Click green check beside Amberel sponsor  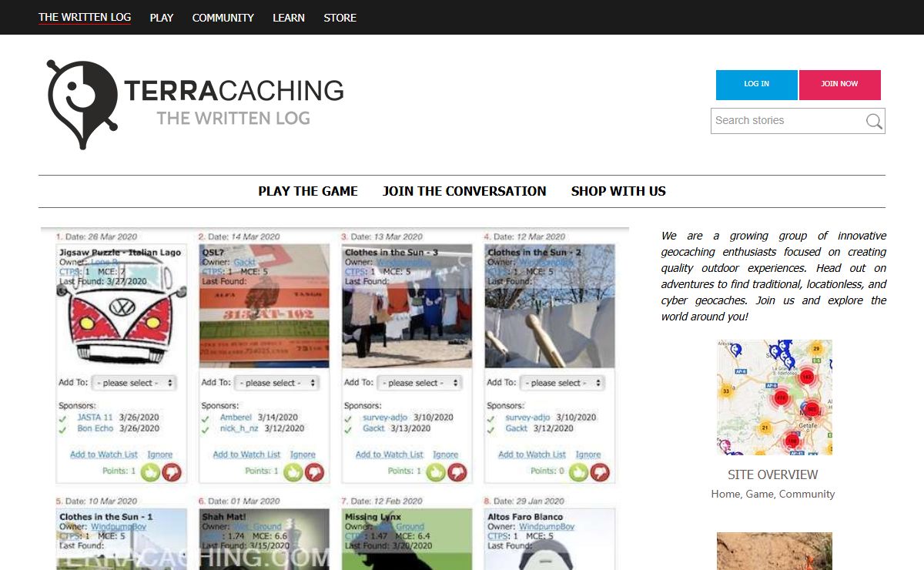point(206,418)
